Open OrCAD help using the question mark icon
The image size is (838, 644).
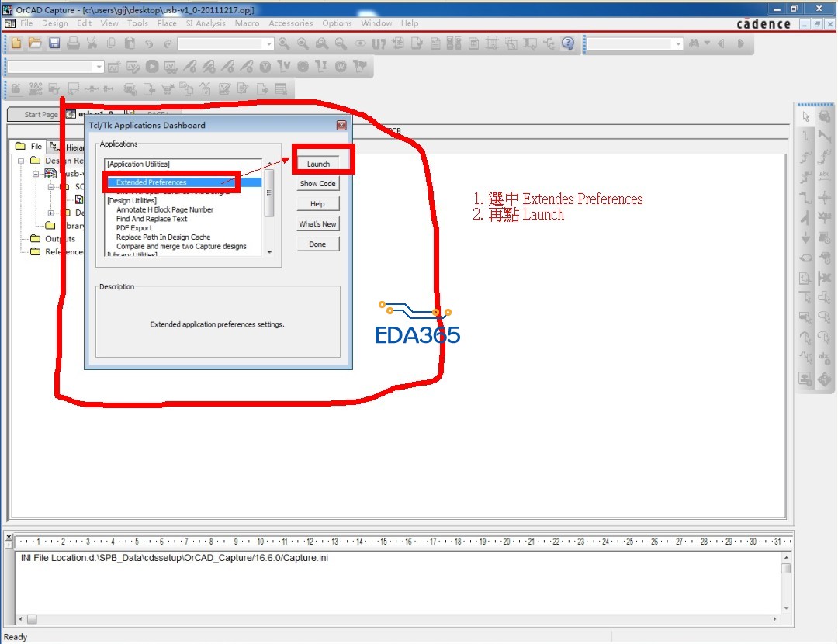coord(566,43)
